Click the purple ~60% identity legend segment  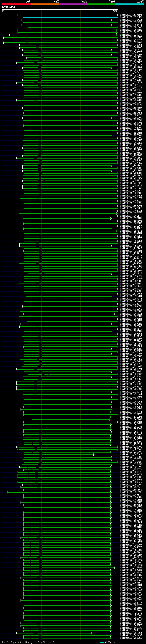pyautogui.click(x=73, y=4)
